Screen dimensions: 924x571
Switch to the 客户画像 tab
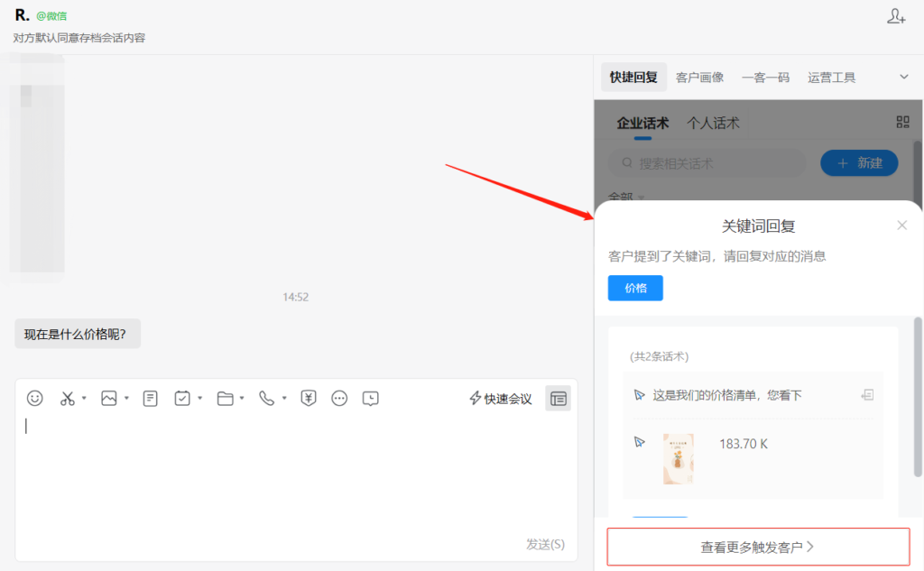click(699, 78)
